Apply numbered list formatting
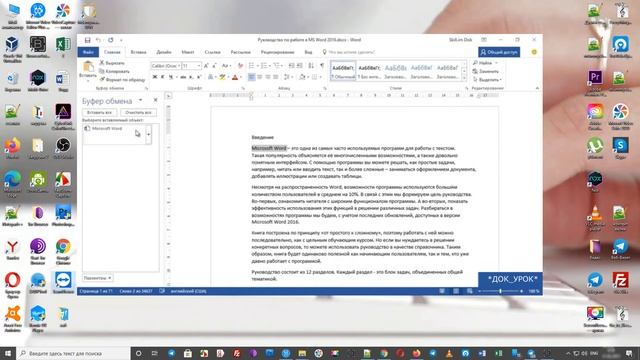The width and height of the screenshot is (640, 360). click(264, 66)
